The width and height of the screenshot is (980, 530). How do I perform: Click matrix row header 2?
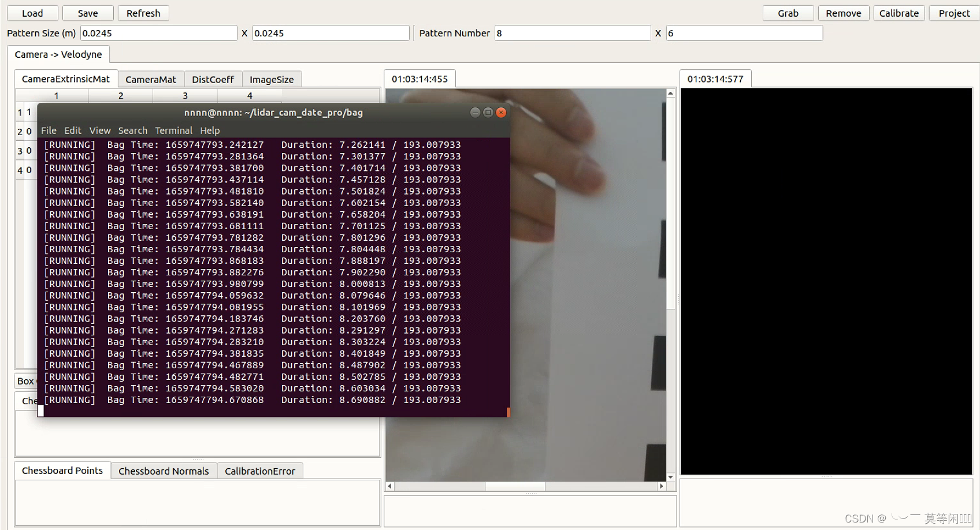tap(20, 132)
